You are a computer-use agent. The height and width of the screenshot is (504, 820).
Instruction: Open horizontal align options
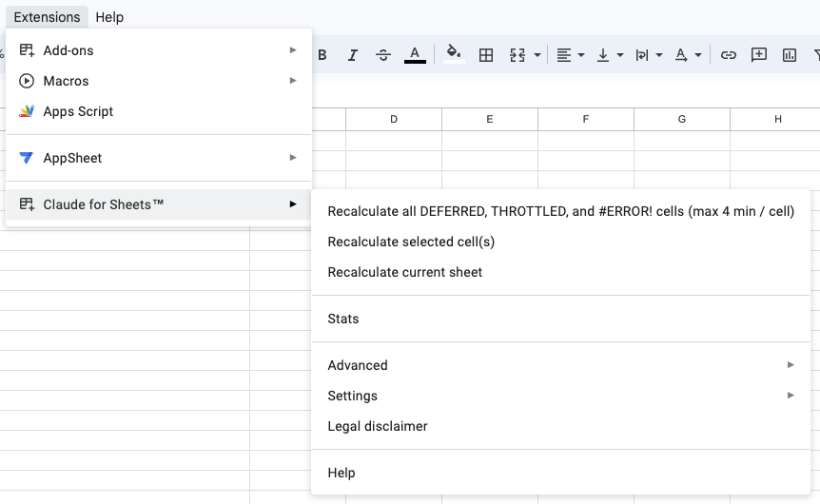(564, 55)
